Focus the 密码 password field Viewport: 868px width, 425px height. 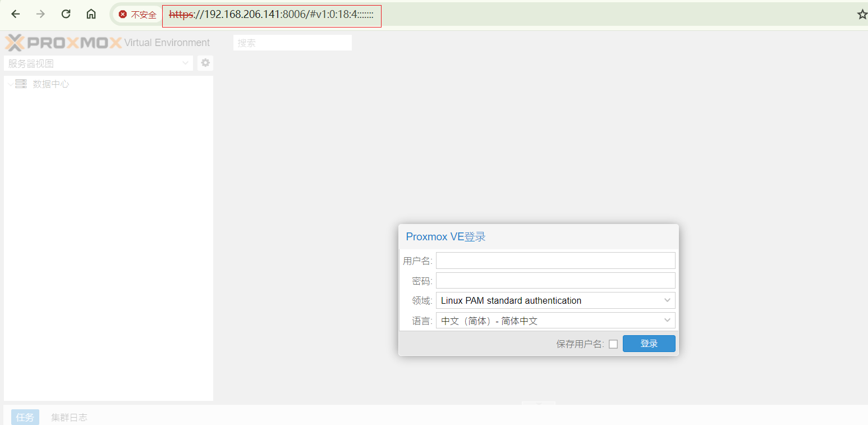tap(555, 280)
